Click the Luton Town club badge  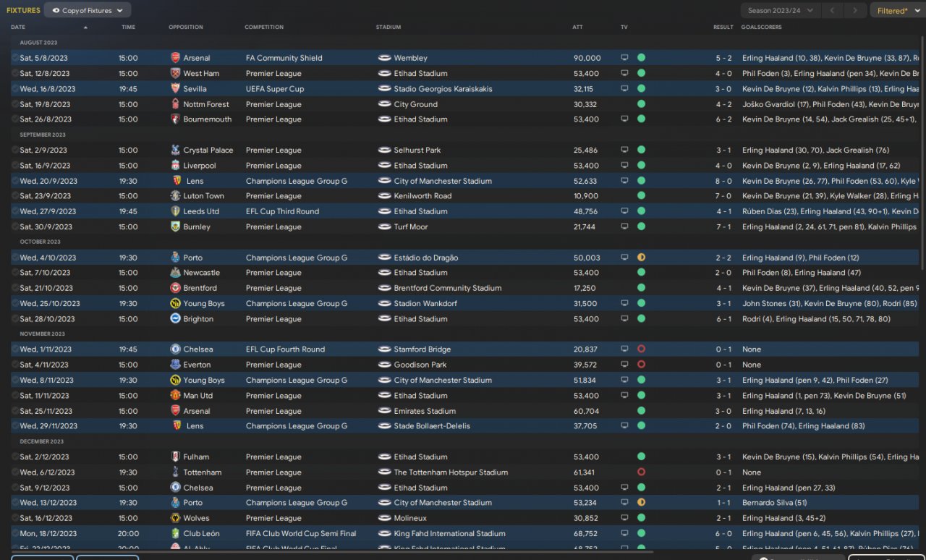[x=175, y=196]
